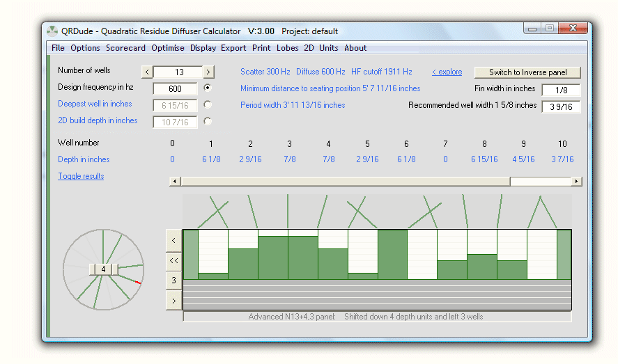
Task: Click the Toggle results link
Action: (81, 176)
